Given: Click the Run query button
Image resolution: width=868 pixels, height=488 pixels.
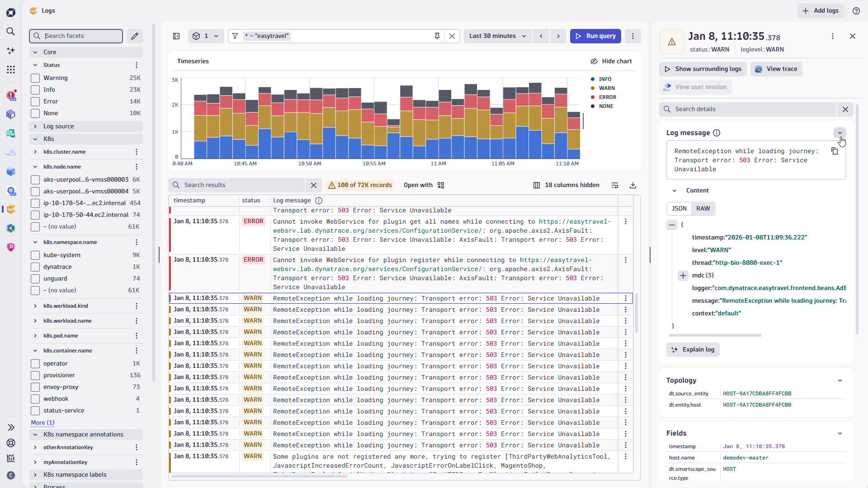Looking at the screenshot, I should tap(595, 36).
